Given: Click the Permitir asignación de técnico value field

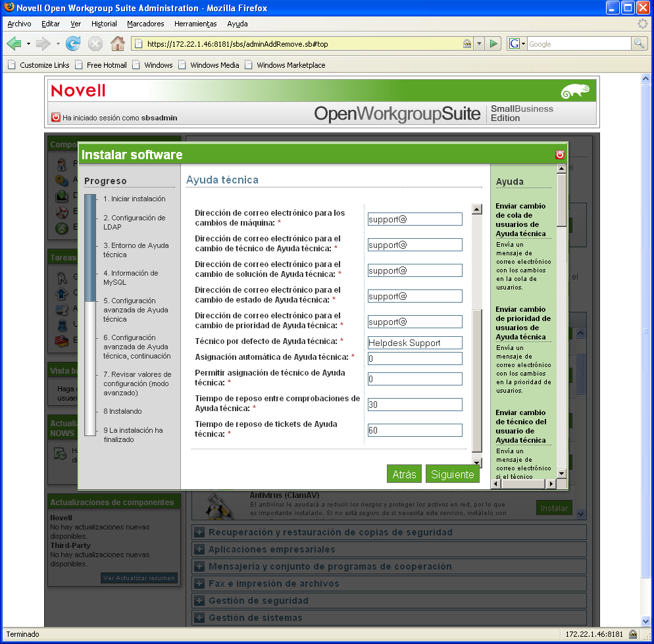Looking at the screenshot, I should click(x=415, y=379).
